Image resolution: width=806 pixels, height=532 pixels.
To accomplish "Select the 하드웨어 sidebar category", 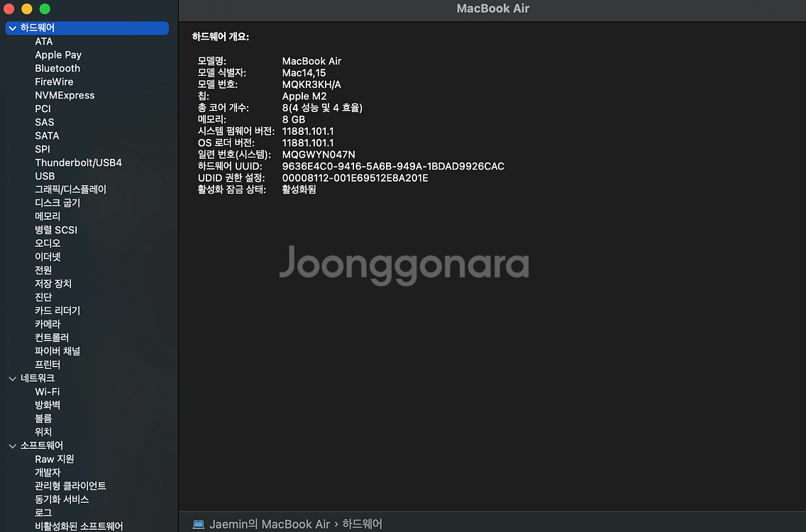I will [x=87, y=28].
